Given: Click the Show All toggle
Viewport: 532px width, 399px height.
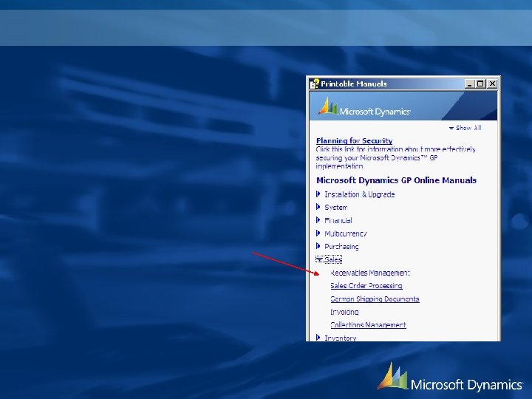Looking at the screenshot, I should click(x=465, y=128).
